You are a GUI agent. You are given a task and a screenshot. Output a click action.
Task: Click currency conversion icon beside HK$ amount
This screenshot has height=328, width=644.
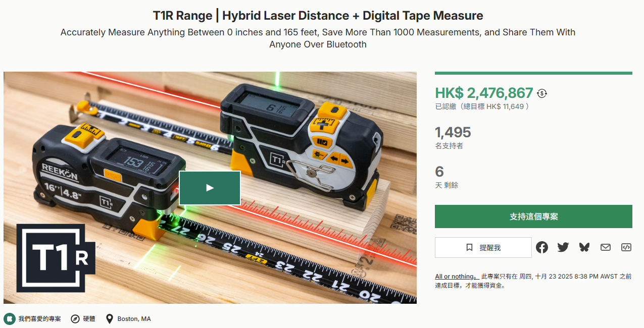542,93
